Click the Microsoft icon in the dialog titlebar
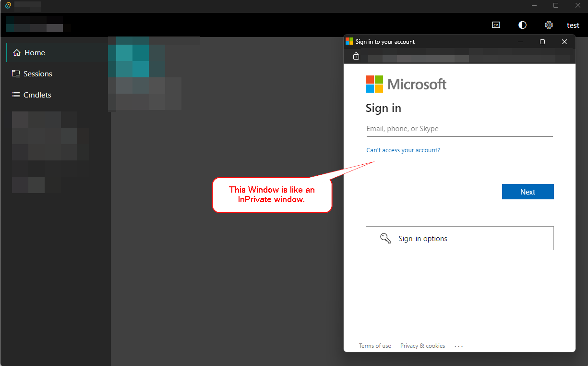This screenshot has width=588, height=366. click(349, 41)
